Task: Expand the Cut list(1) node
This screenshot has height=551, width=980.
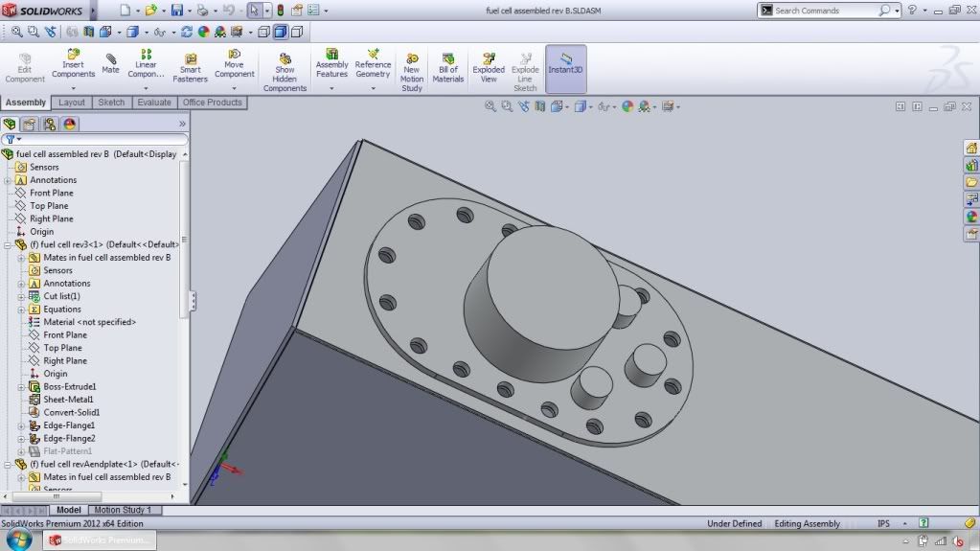Action: (x=21, y=296)
